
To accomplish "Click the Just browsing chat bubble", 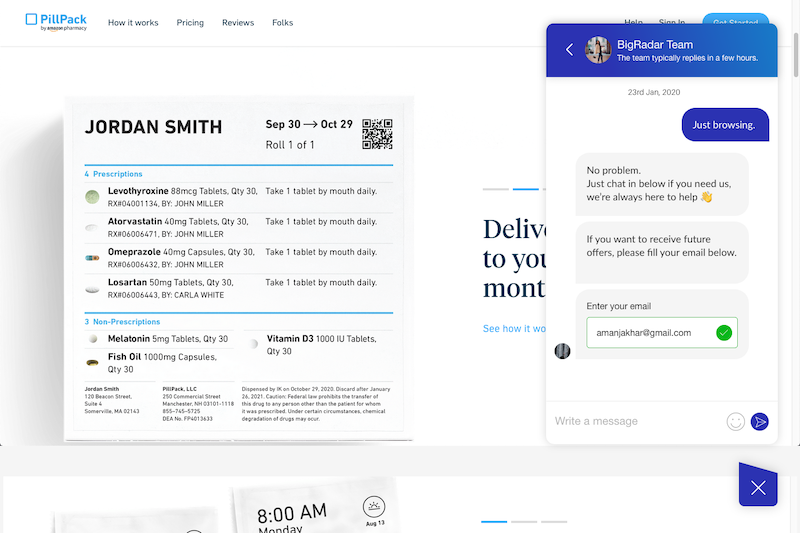I will click(725, 124).
